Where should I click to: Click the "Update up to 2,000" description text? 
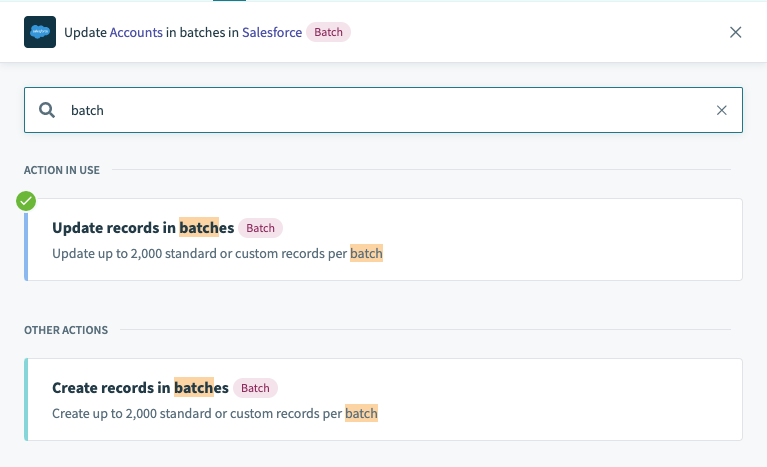point(200,254)
